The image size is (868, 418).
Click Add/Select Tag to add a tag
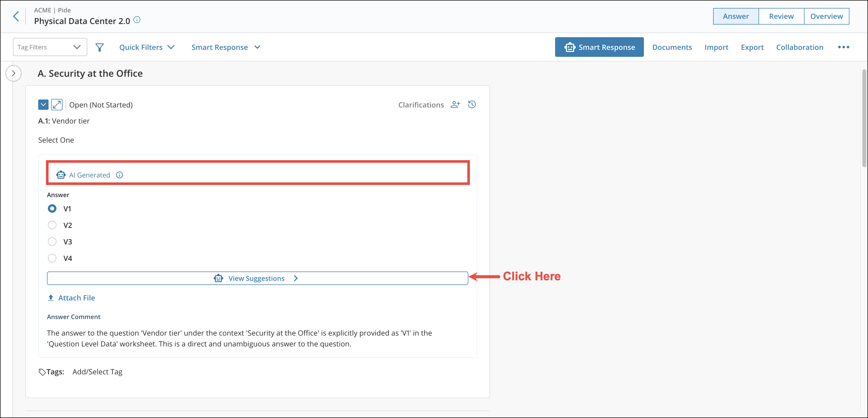click(x=97, y=371)
